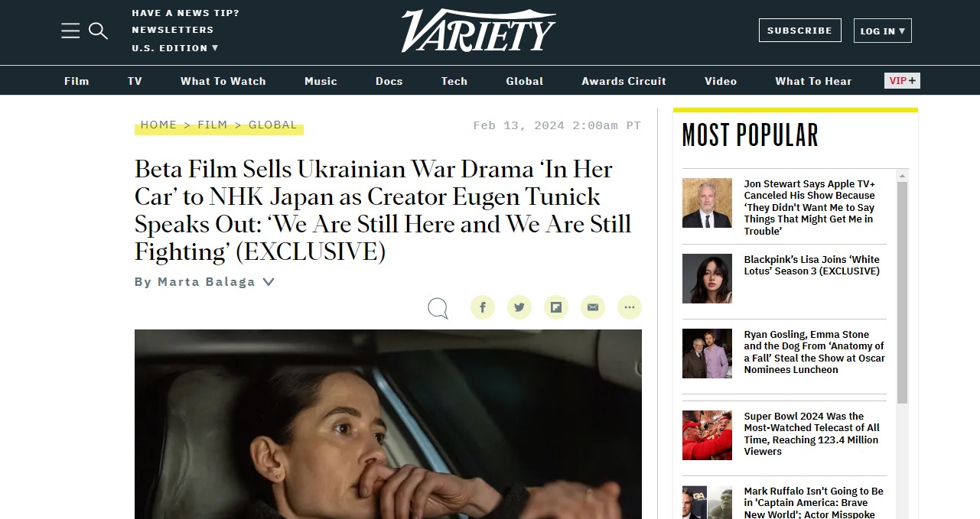Image resolution: width=980 pixels, height=519 pixels.
Task: Share article via Flipboard icon
Action: 556,307
